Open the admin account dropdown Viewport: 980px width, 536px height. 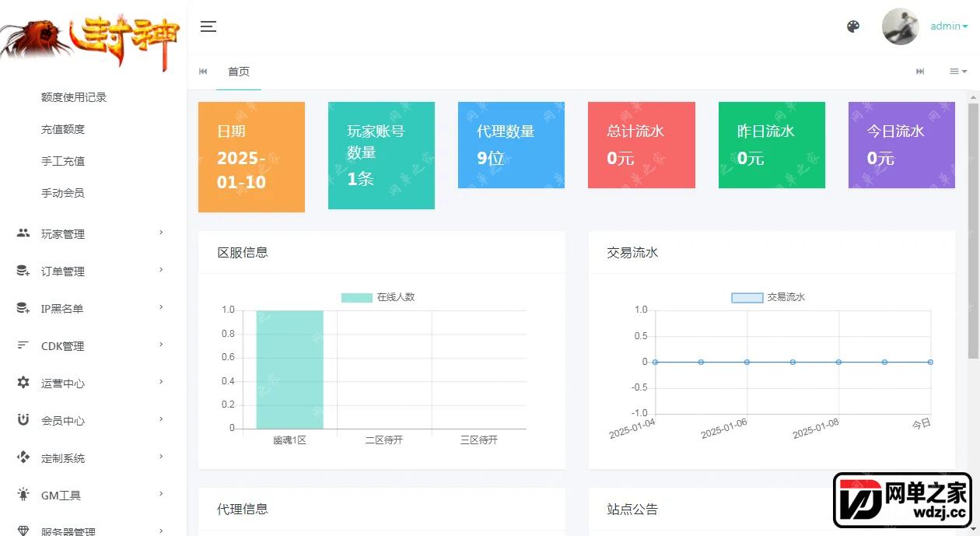click(949, 26)
